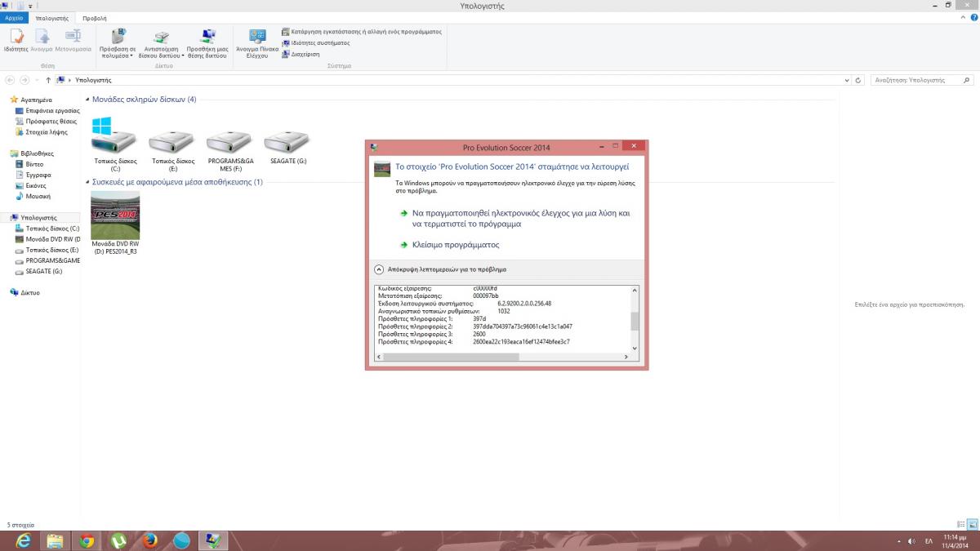
Task: Select Τοπικός δίσκος (E:) in sidebar
Action: (47, 250)
